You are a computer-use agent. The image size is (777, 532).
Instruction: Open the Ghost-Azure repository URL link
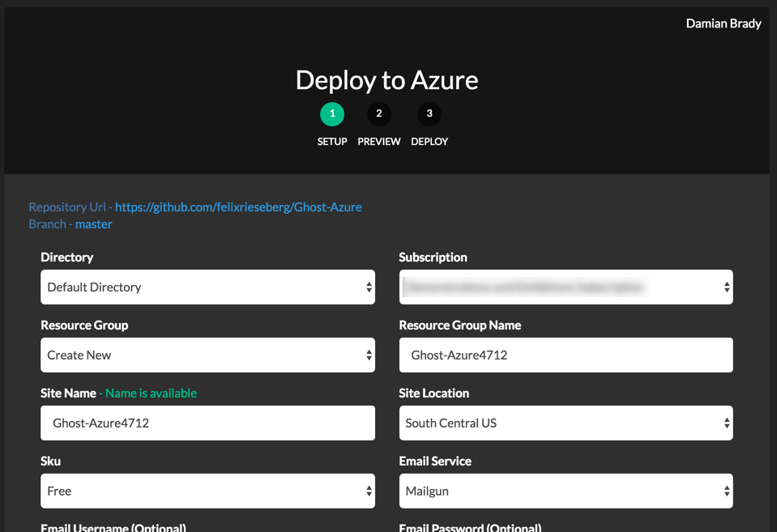(x=239, y=206)
